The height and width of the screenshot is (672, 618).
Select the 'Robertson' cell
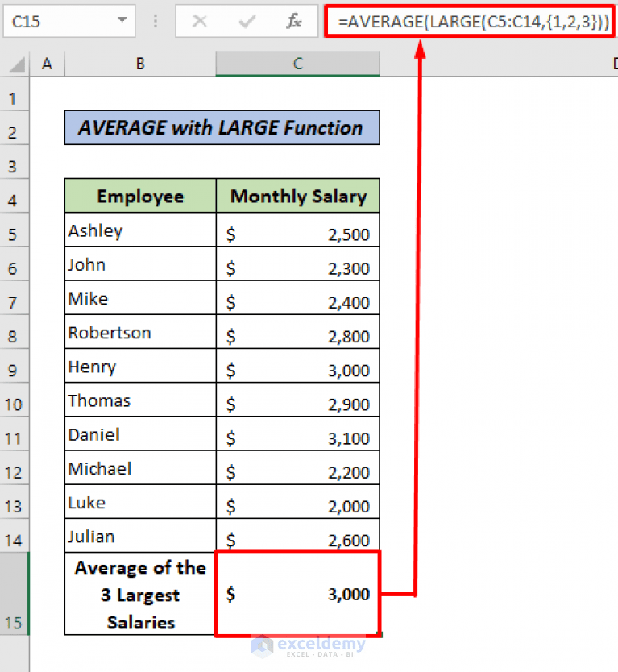point(140,332)
